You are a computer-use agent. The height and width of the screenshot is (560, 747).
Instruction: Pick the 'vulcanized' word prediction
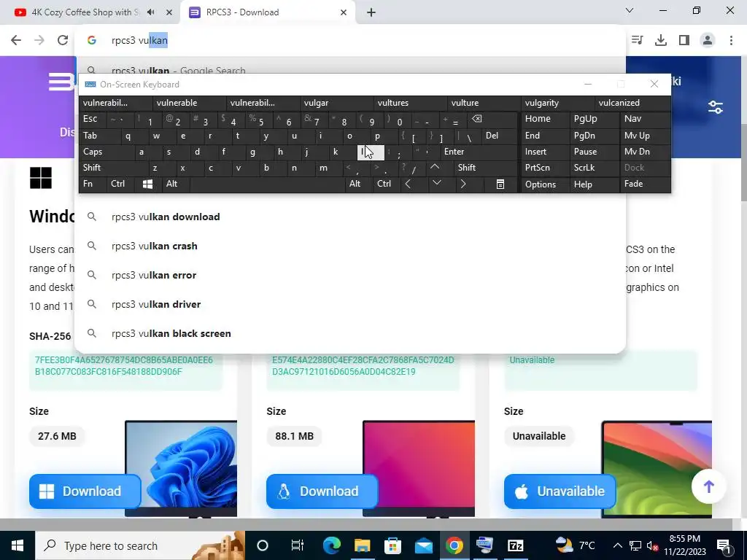pos(632,103)
